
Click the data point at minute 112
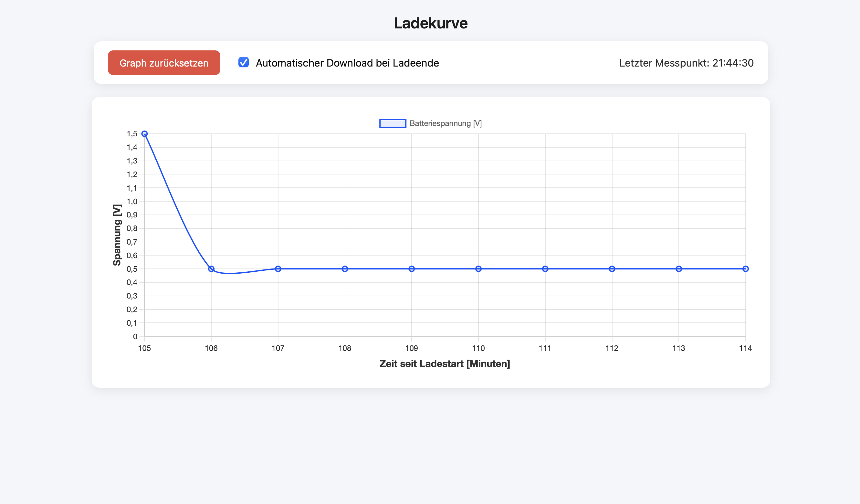click(612, 269)
